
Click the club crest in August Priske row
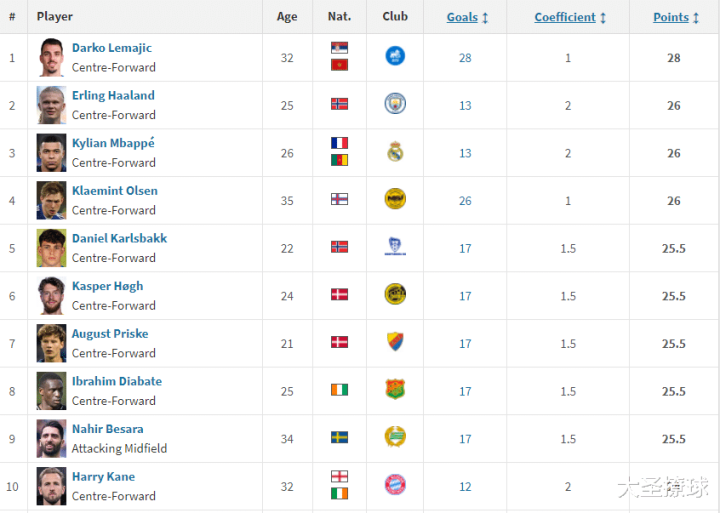pos(395,342)
